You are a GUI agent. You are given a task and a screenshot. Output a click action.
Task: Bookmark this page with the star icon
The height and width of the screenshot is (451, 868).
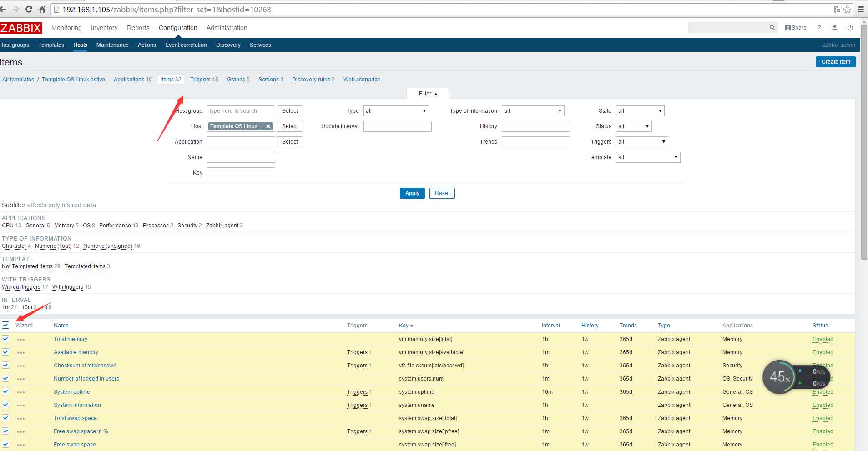point(848,9)
